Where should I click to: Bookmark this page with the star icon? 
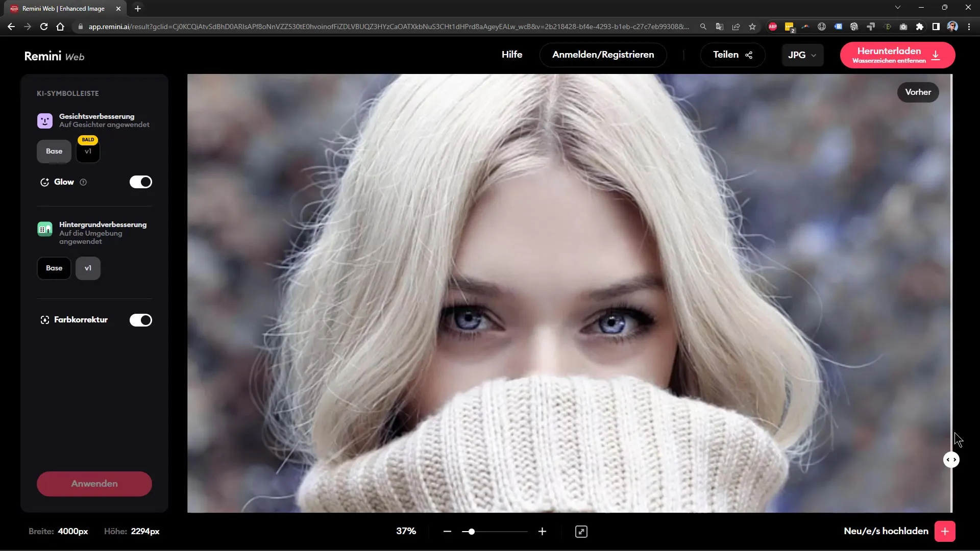tap(752, 27)
